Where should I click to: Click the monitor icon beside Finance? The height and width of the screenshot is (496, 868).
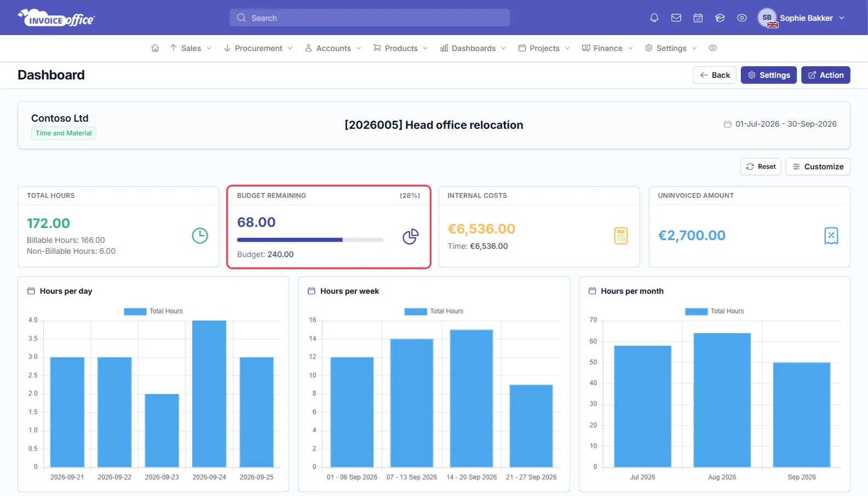coord(586,48)
